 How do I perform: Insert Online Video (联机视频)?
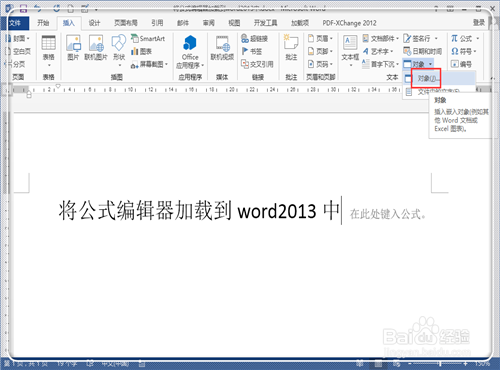[x=222, y=48]
